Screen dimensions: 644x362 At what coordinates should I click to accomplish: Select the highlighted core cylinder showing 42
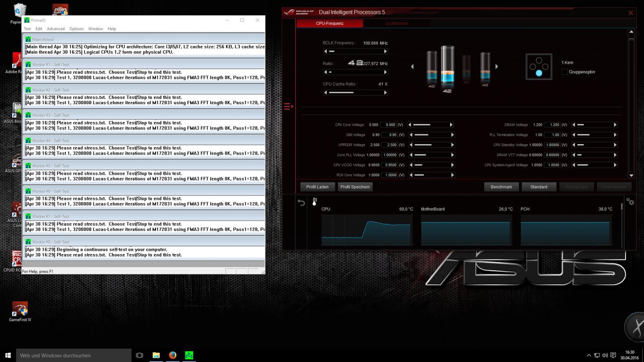(447, 69)
